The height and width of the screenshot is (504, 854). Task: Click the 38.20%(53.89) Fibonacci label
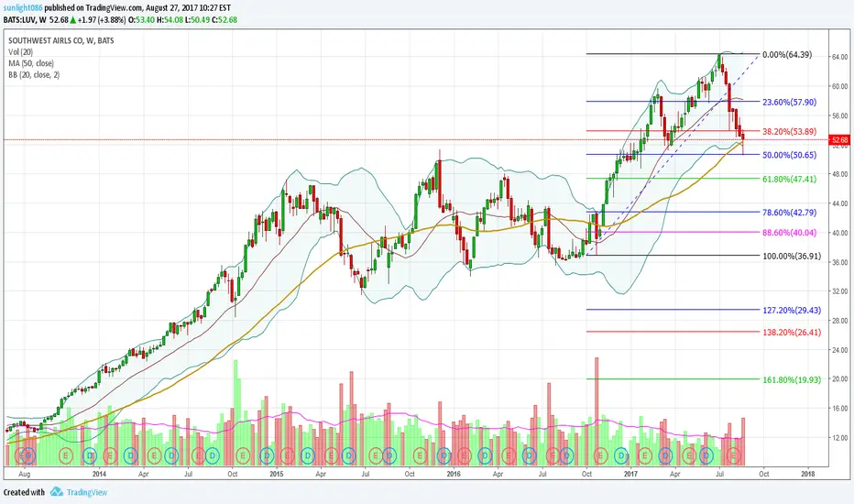[x=789, y=131]
